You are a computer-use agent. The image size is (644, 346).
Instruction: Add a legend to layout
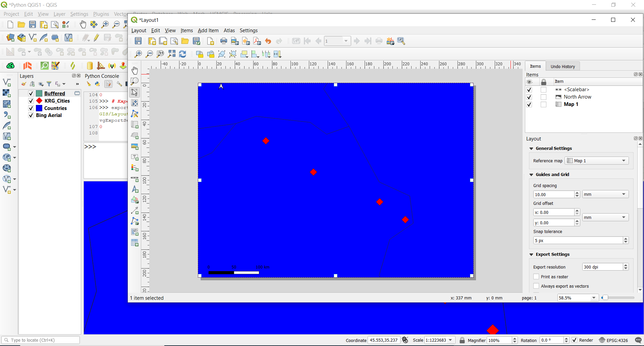click(135, 168)
